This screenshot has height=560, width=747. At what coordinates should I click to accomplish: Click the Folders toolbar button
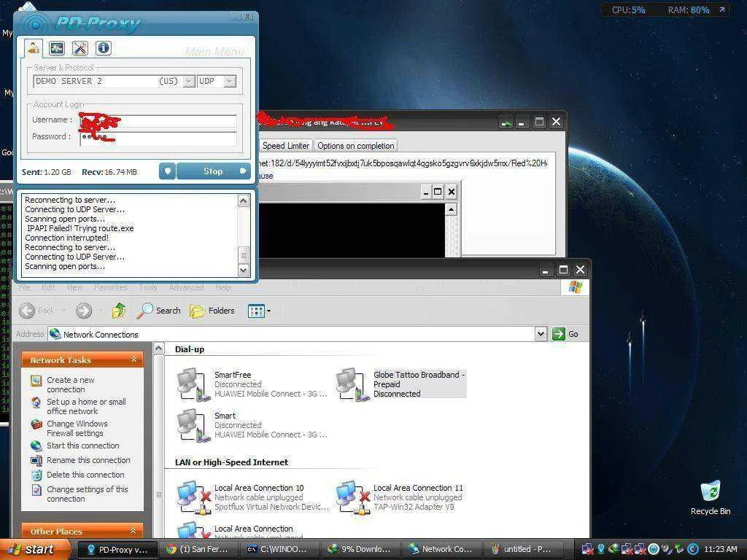pos(212,311)
